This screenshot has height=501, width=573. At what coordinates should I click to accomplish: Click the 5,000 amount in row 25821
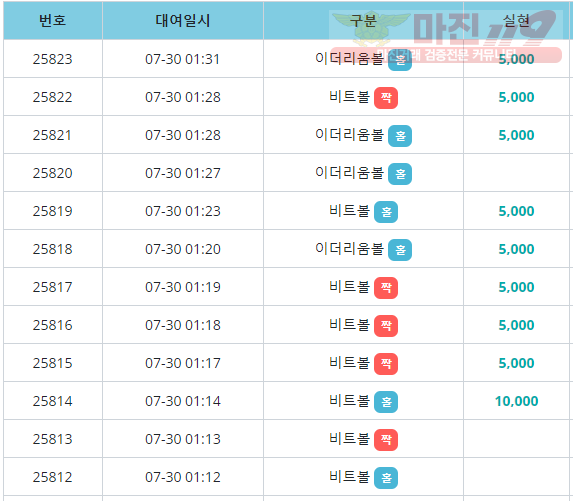pos(516,135)
